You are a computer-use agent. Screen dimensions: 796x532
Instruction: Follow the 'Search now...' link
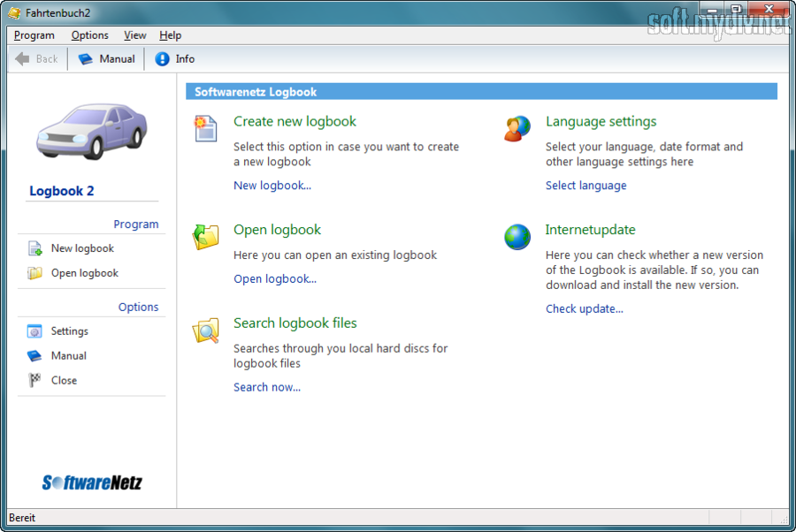267,387
